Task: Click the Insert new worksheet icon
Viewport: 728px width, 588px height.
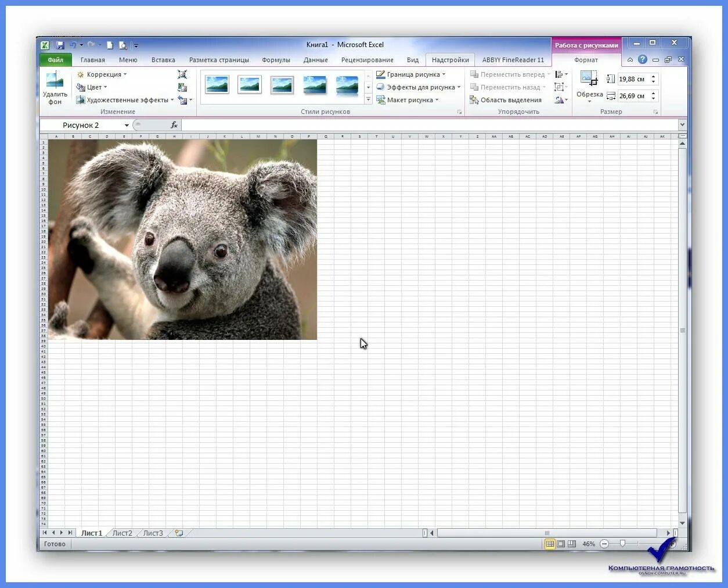Action: [179, 533]
